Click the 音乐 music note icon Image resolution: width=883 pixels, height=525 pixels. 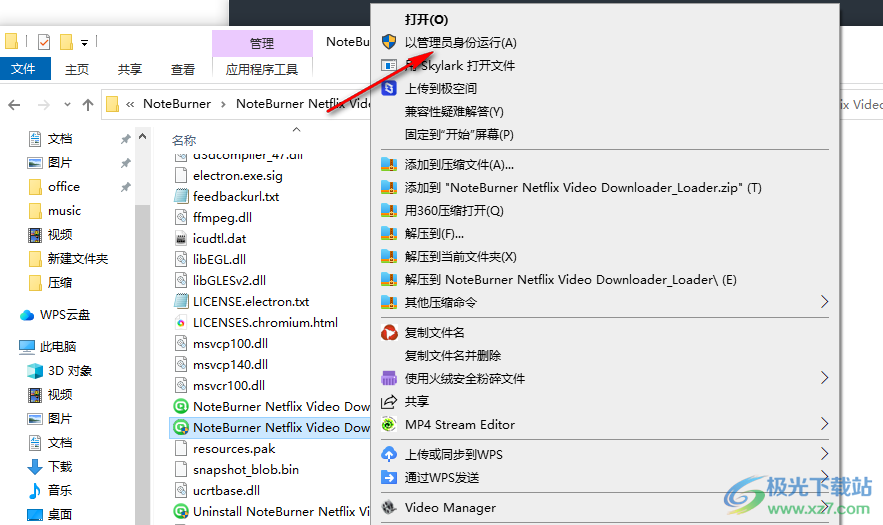[35, 491]
